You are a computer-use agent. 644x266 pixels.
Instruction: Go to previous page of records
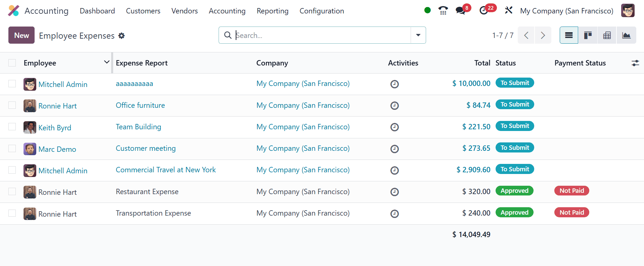(526, 35)
